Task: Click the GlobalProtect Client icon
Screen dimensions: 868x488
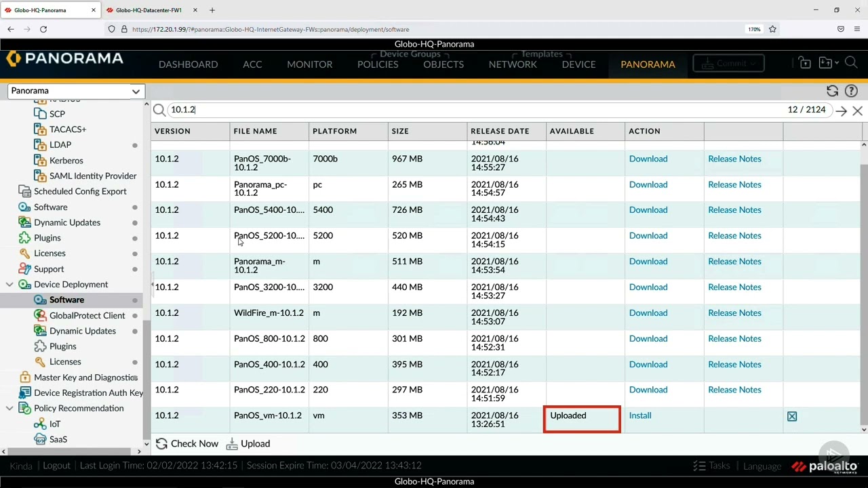Action: click(x=40, y=315)
